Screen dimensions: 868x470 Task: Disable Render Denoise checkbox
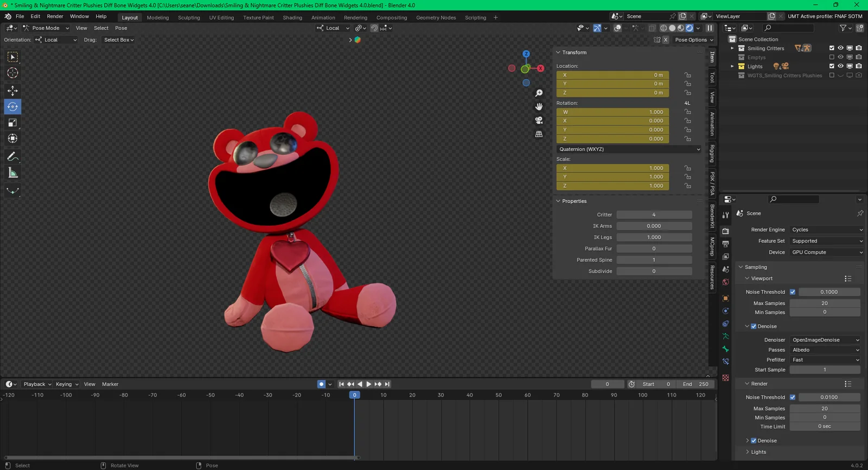click(754, 441)
